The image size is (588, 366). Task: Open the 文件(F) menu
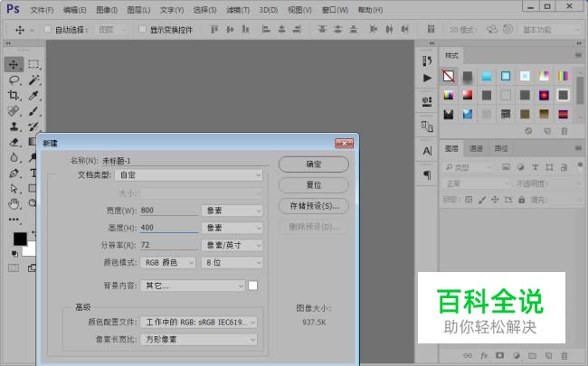tap(42, 10)
